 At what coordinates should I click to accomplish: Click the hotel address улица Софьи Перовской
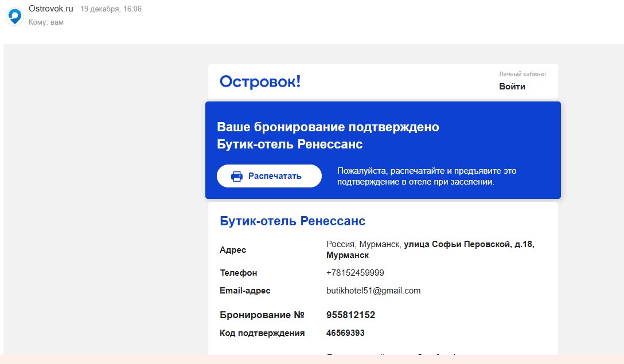[430, 249]
